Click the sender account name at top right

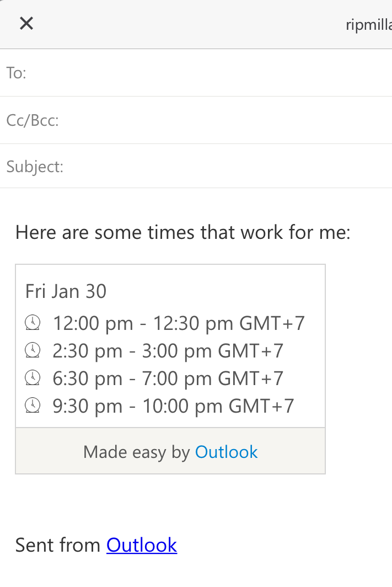(368, 25)
